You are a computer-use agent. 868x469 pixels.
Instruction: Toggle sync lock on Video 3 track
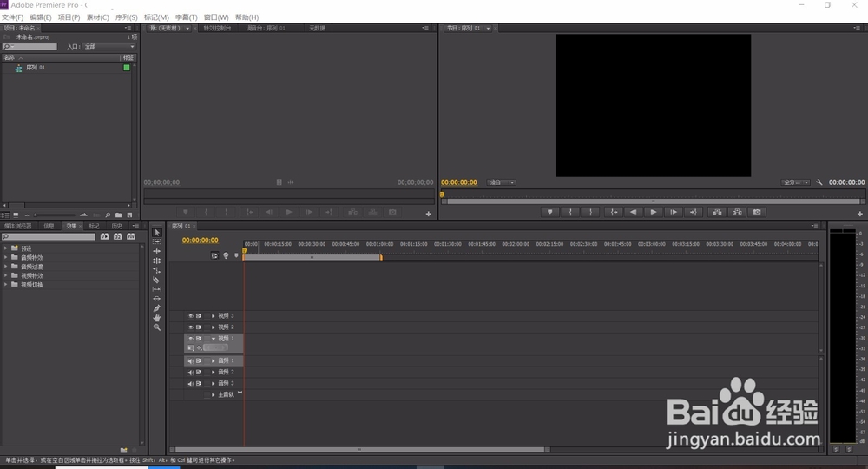pyautogui.click(x=199, y=315)
